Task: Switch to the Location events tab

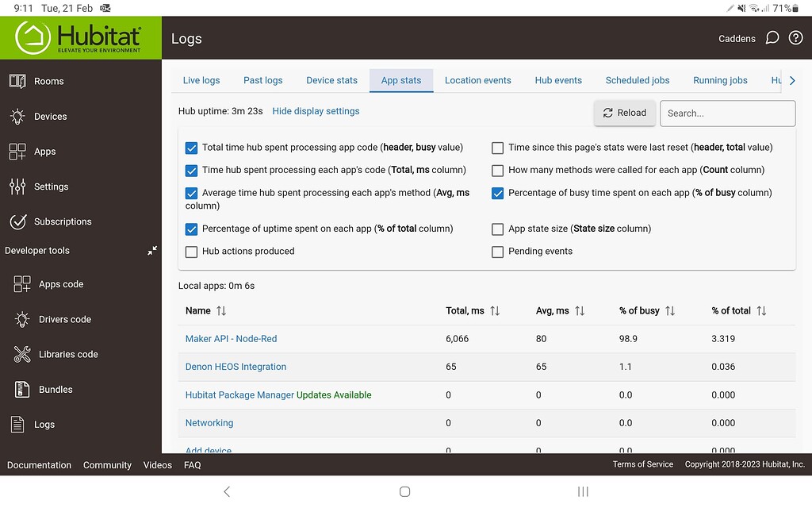Action: click(477, 80)
